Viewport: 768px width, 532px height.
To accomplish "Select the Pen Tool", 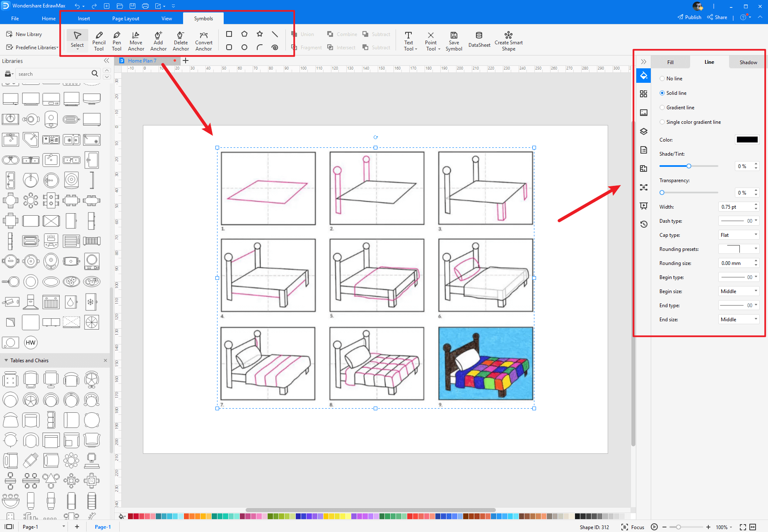I will point(117,41).
